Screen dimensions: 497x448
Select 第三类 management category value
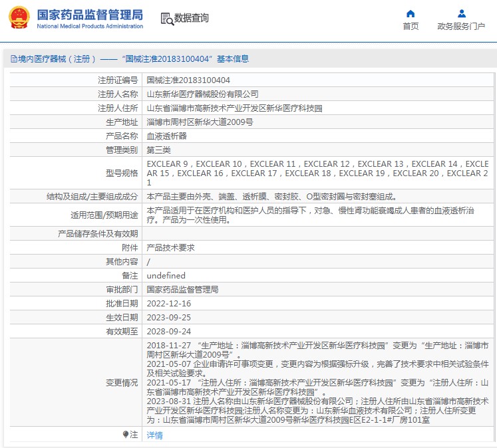158,150
